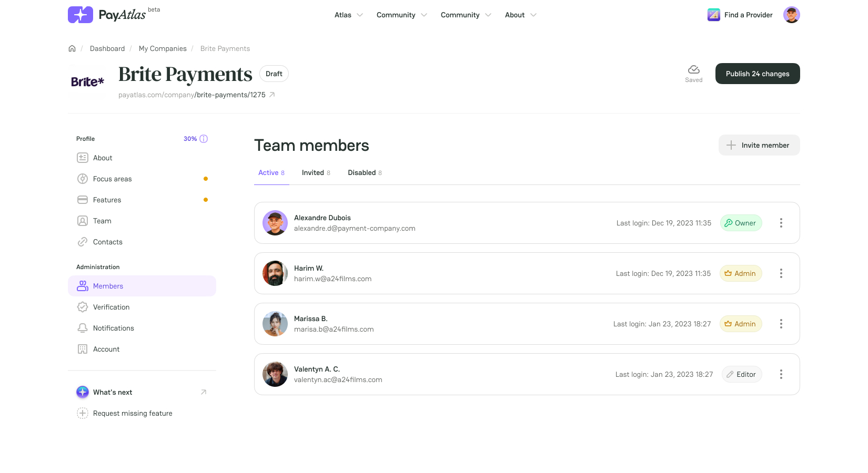
Task: Click the 30% profile completion text
Action: (190, 139)
